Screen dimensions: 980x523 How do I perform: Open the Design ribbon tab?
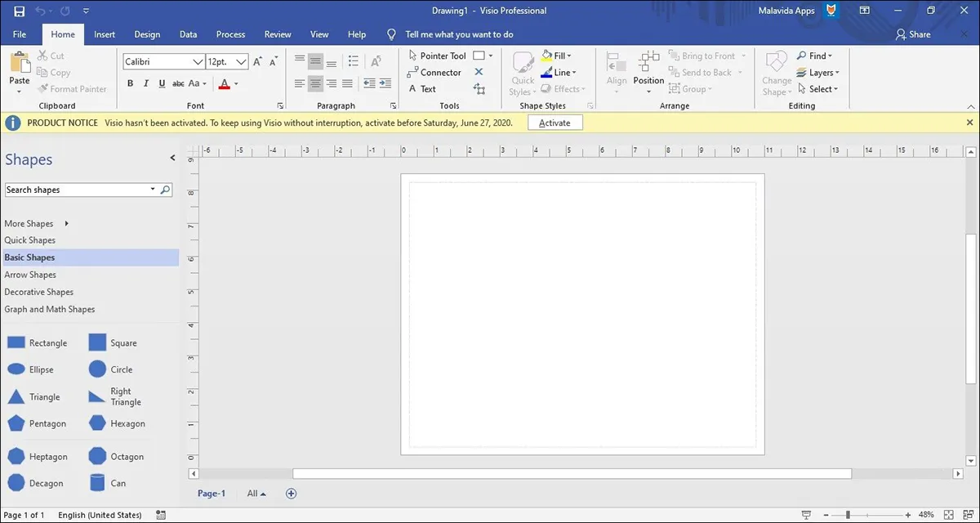click(x=147, y=34)
